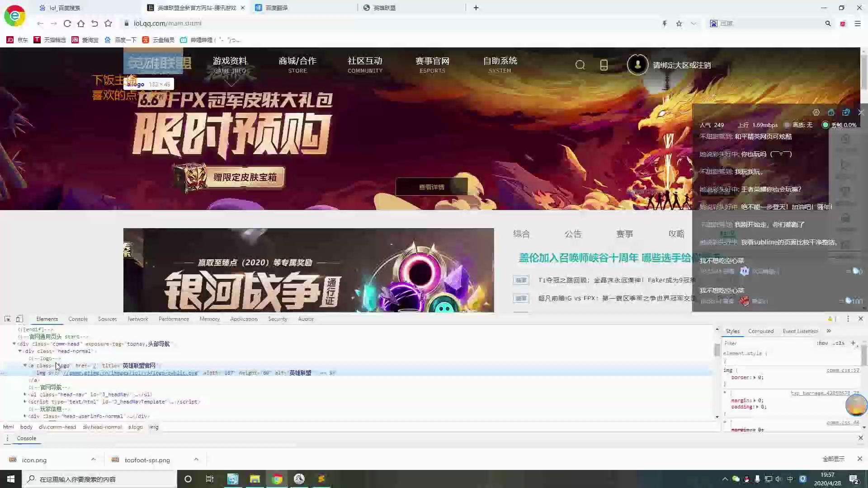This screenshot has height=488, width=868.
Task: Switch to the Network tab in DevTools
Action: click(137, 319)
